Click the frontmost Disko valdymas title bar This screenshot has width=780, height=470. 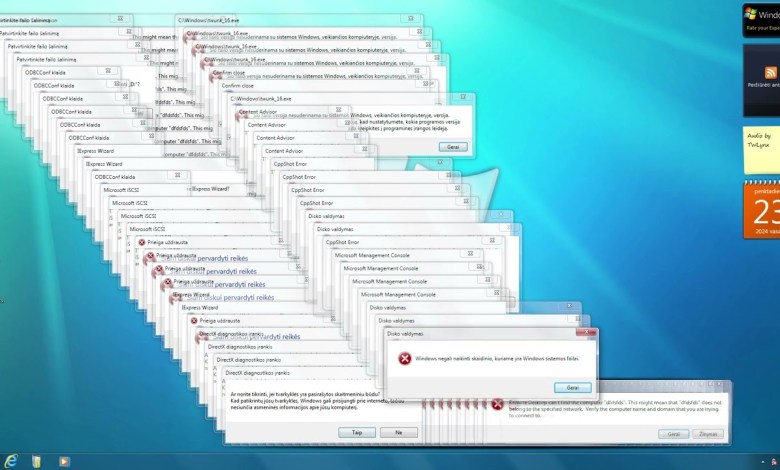[480, 334]
